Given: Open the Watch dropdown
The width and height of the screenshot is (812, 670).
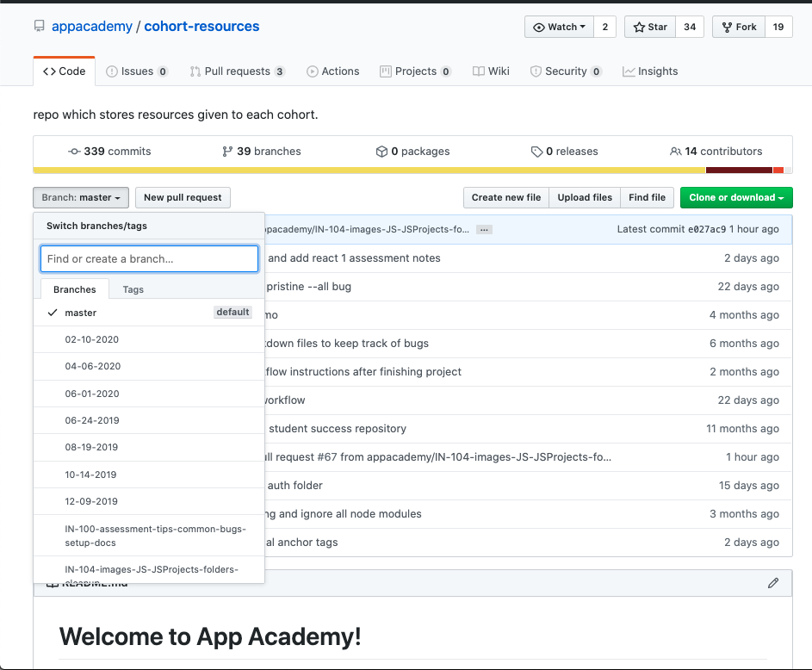Looking at the screenshot, I should (560, 27).
